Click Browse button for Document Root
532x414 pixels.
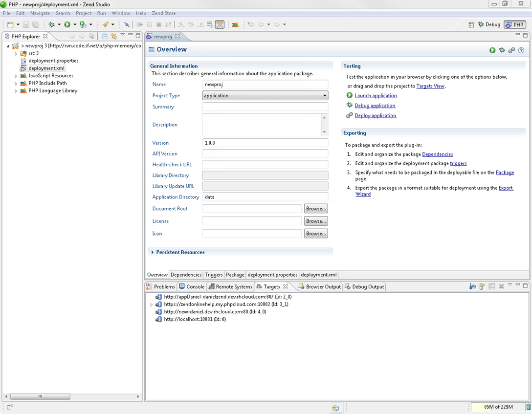coord(316,209)
